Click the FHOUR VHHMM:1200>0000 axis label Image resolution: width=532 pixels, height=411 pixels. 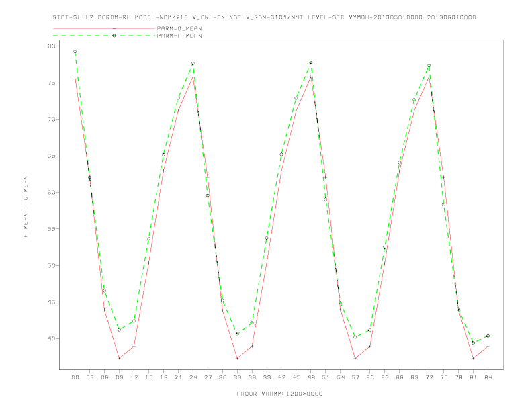coord(279,394)
